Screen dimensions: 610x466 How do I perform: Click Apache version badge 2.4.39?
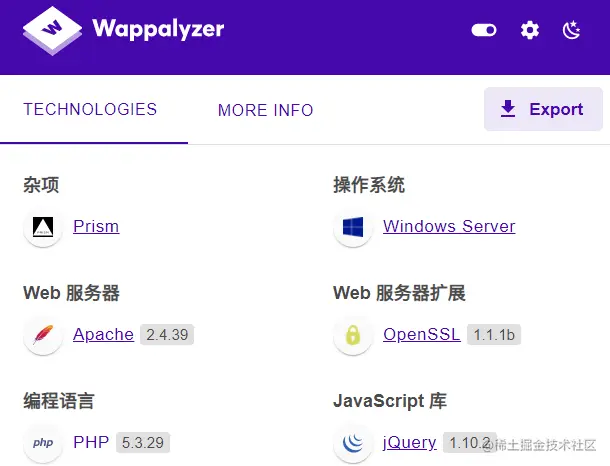(167, 335)
